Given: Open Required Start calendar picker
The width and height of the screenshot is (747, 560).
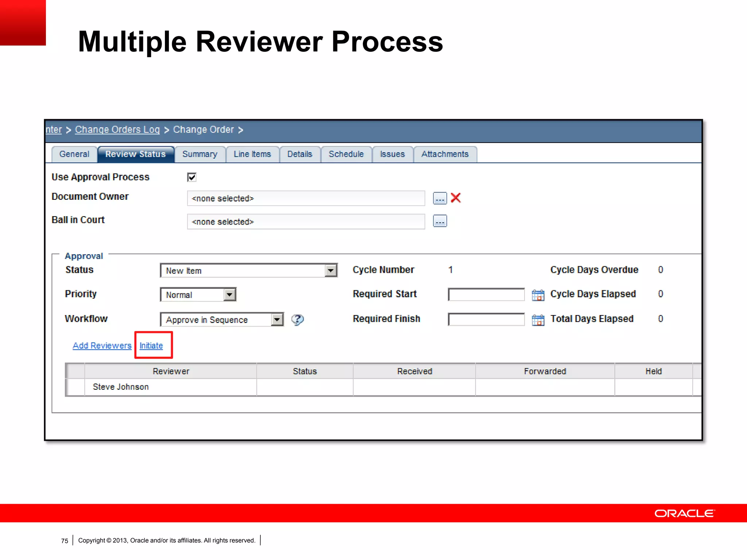Looking at the screenshot, I should (x=538, y=295).
